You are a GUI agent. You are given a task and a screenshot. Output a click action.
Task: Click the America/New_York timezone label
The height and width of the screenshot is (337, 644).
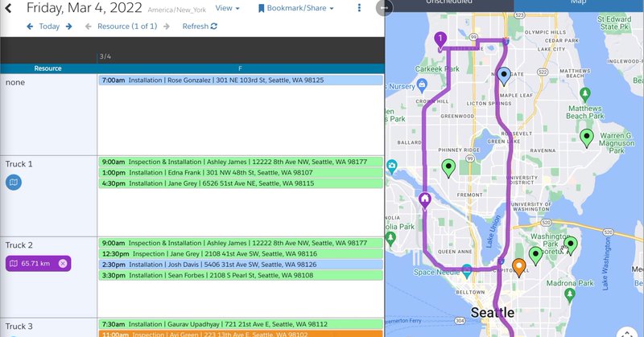coord(176,10)
